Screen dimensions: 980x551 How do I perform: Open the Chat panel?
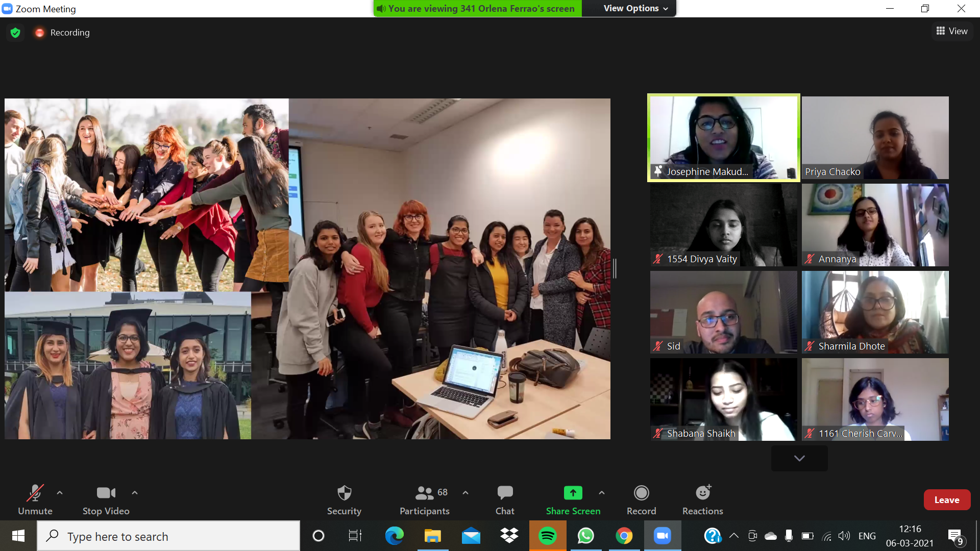point(505,499)
